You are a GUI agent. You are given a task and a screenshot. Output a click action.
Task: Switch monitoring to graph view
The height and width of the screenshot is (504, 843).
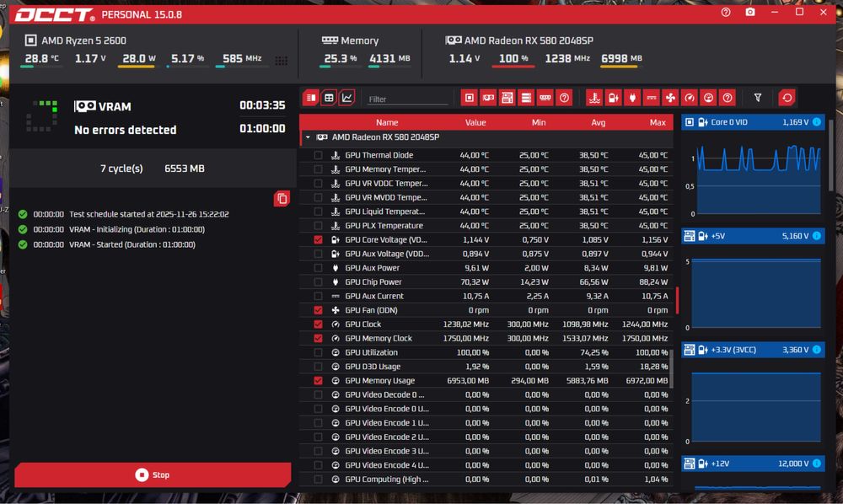[x=346, y=98]
